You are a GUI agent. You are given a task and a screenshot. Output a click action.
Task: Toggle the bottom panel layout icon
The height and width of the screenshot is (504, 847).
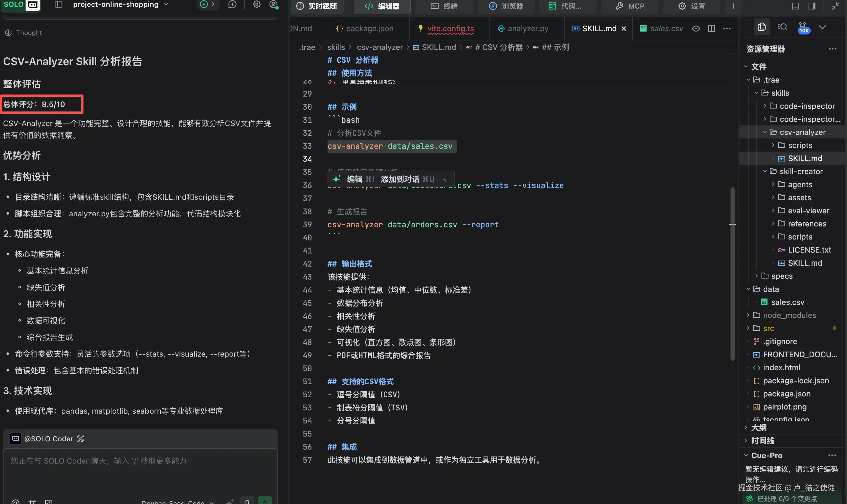(795, 6)
